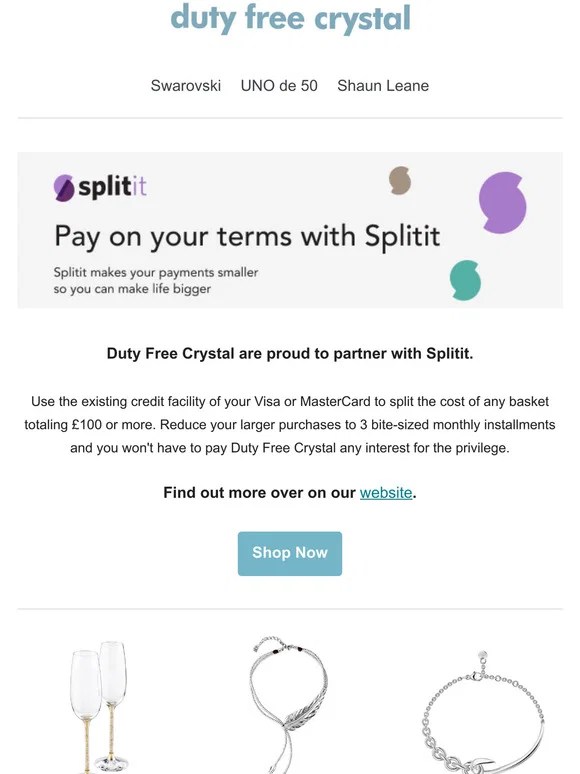Viewport: 580px width, 774px height.
Task: Click the teal green Splitit shape
Action: [465, 280]
